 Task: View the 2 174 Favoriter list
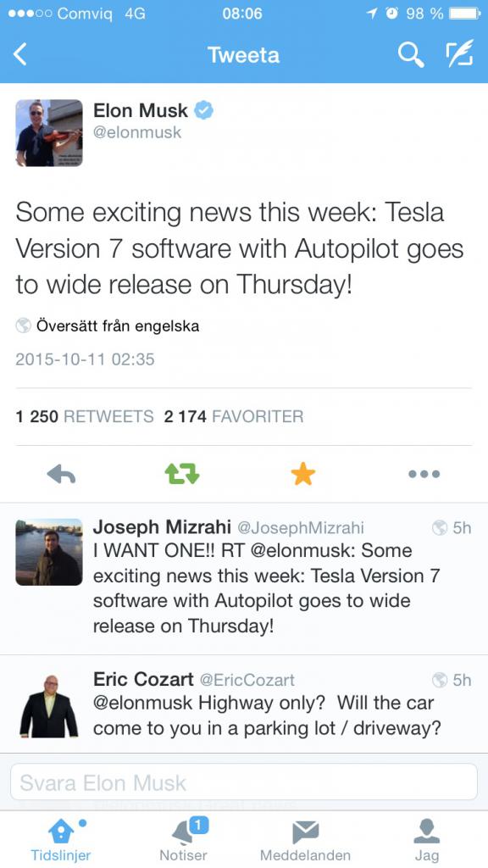pos(234,416)
